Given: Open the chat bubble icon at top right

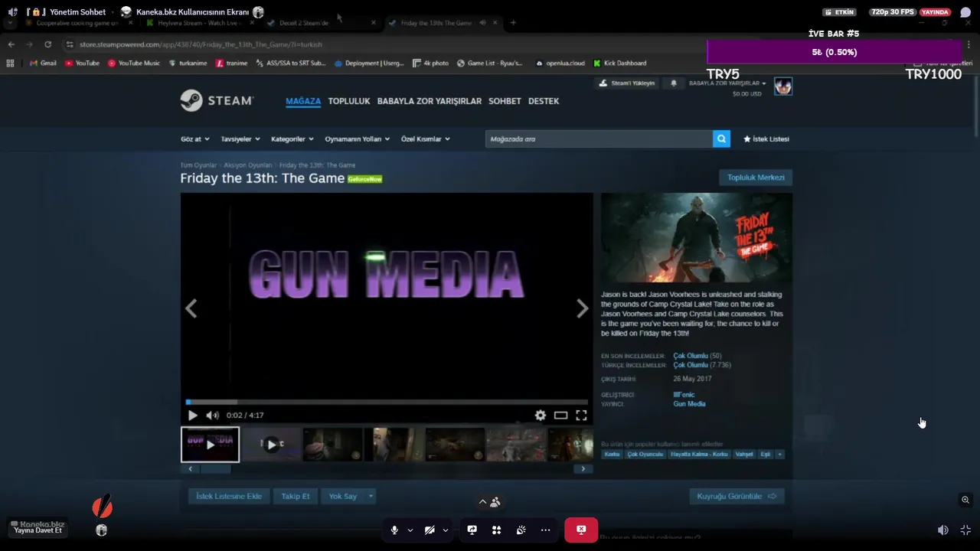Looking at the screenshot, I should click(x=965, y=12).
